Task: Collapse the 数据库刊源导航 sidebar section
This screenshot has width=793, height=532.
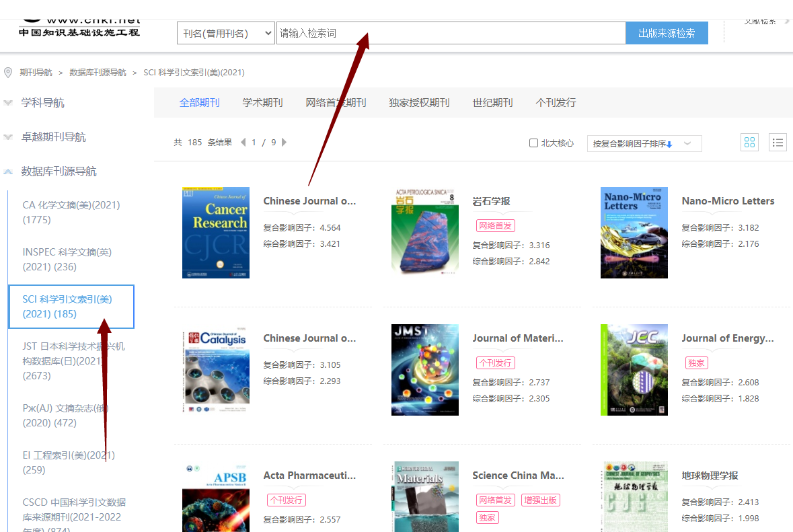Action: pyautogui.click(x=59, y=172)
